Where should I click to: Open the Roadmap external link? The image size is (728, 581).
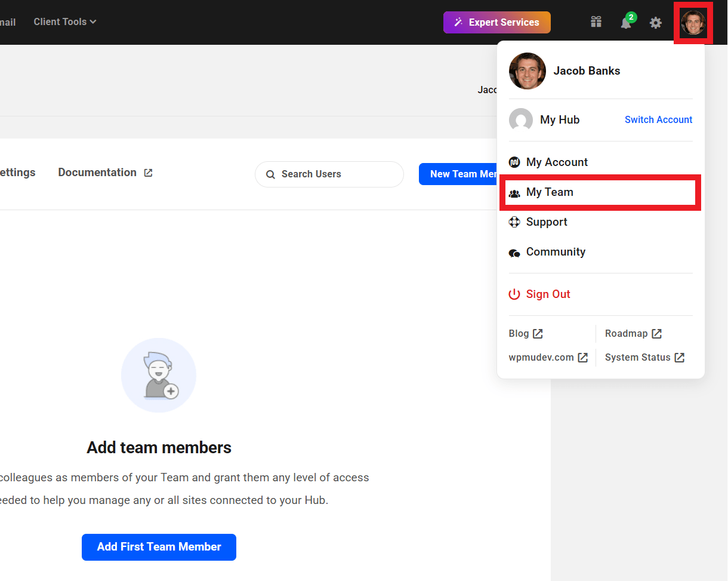point(633,333)
